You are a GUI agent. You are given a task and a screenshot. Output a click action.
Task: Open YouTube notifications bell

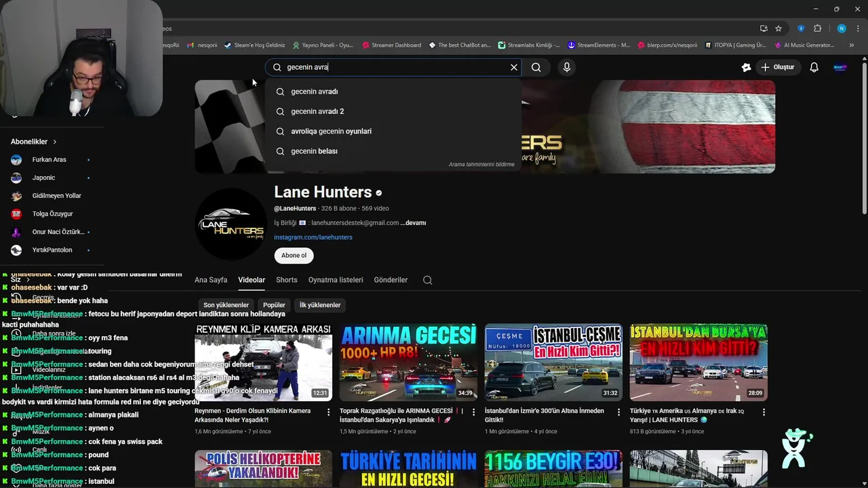(814, 67)
